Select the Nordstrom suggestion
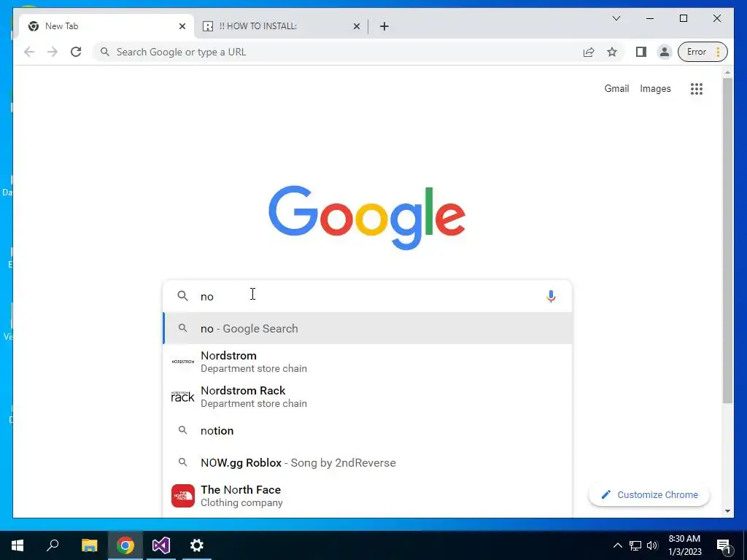This screenshot has width=747, height=560. [x=367, y=362]
